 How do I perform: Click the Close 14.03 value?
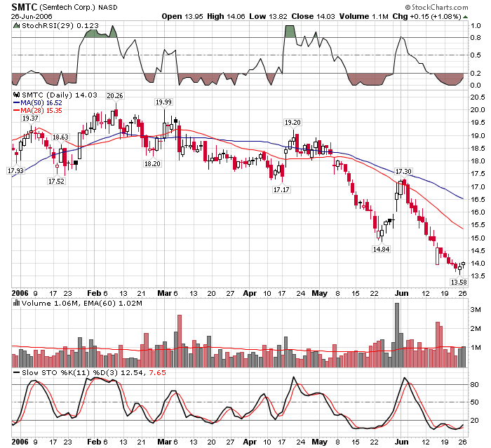pyautogui.click(x=313, y=17)
